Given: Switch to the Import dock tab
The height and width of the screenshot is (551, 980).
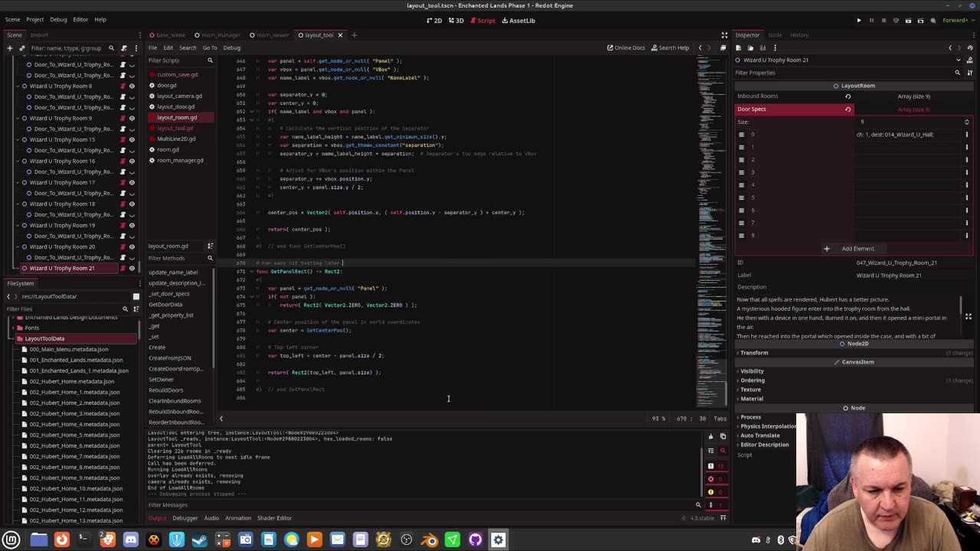Looking at the screenshot, I should (39, 35).
